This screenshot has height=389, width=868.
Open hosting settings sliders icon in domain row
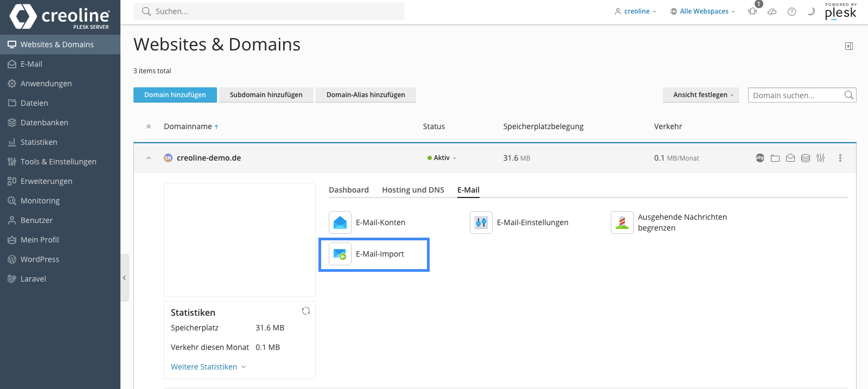click(x=821, y=158)
